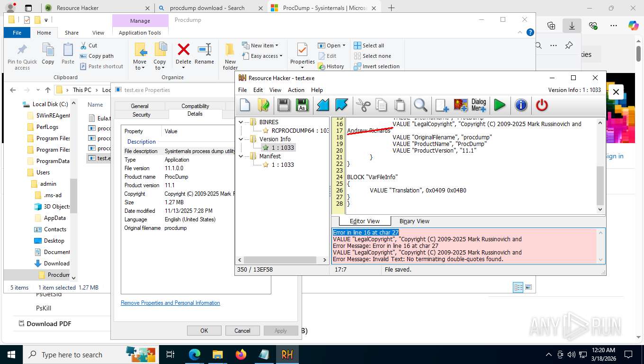Click New folder in Explorer ribbon
This screenshot has height=364, width=644.
[x=230, y=56]
